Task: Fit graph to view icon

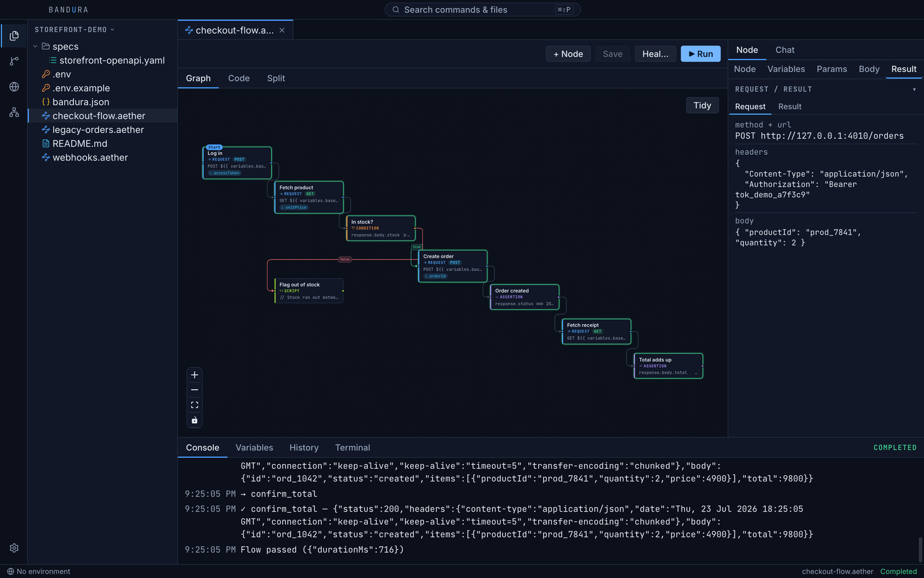Action: click(x=195, y=405)
